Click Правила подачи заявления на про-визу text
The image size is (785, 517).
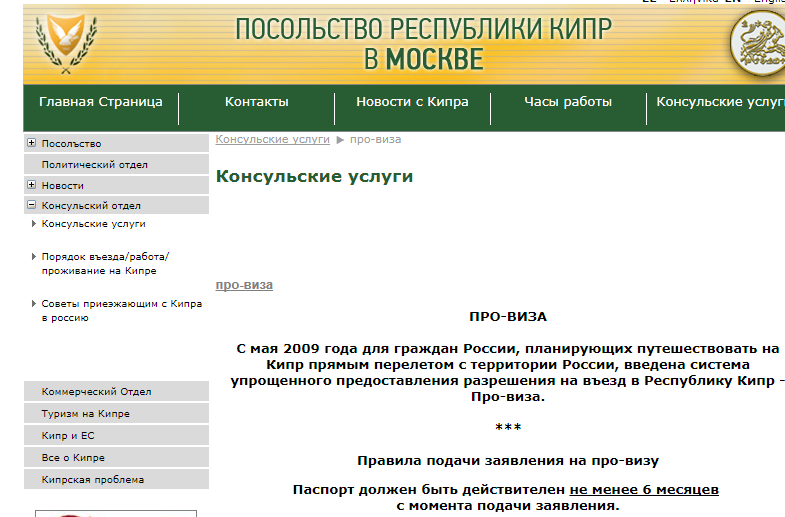click(508, 460)
